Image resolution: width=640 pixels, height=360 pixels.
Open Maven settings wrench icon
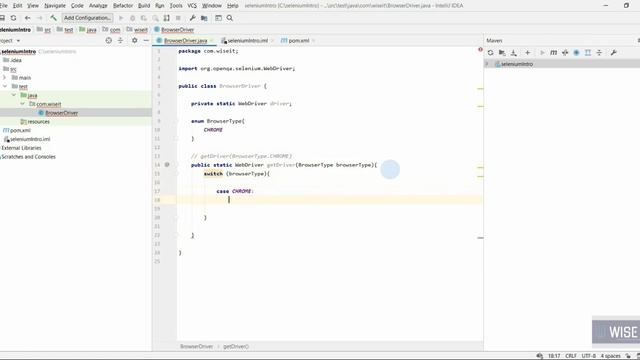[613, 53]
